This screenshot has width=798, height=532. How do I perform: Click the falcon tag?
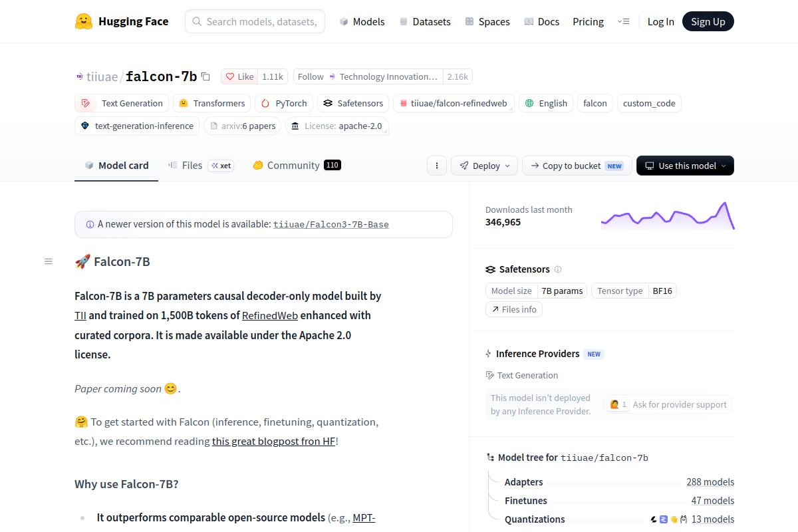tap(595, 103)
